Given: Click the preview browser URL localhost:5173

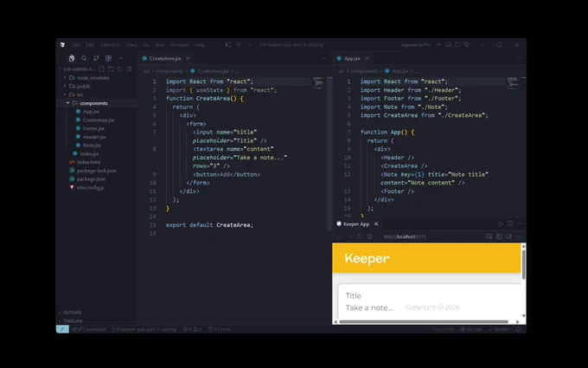Looking at the screenshot, I should 405,236.
